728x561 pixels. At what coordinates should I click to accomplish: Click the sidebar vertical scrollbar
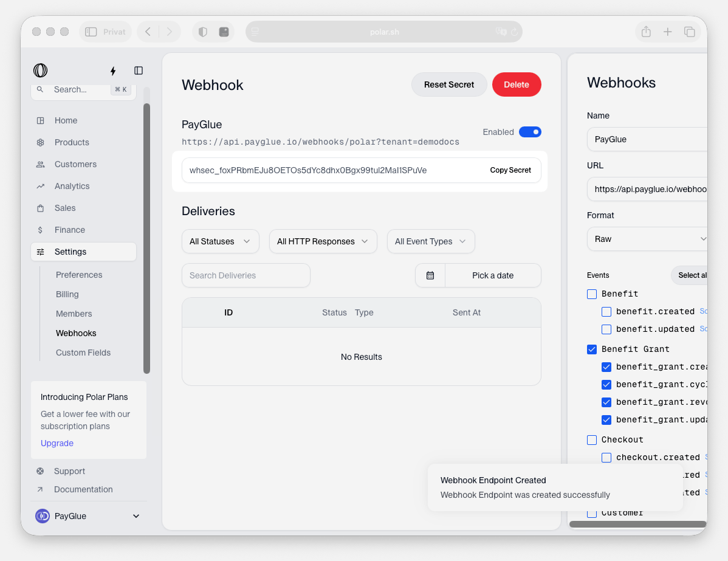[146, 238]
